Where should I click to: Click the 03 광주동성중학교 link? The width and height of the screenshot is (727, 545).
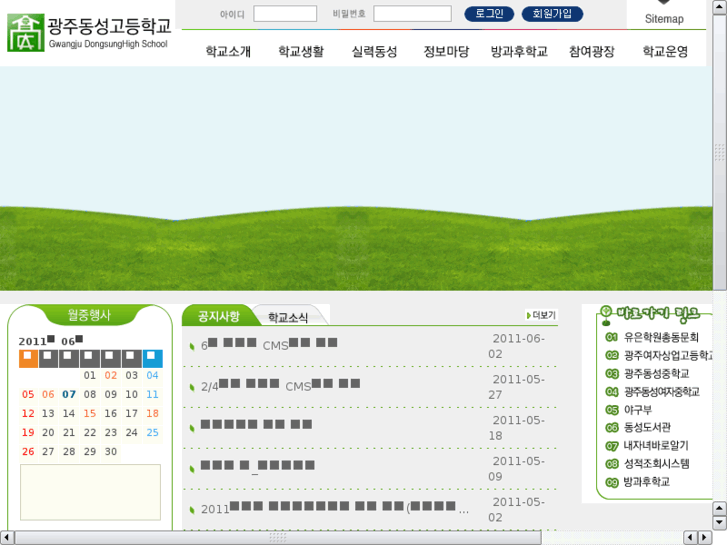(x=648, y=373)
